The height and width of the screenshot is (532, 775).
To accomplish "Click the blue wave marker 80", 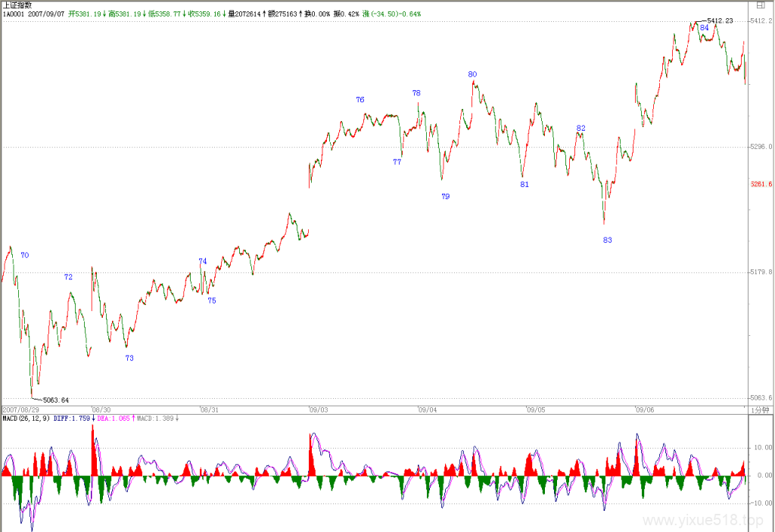I will [x=472, y=74].
